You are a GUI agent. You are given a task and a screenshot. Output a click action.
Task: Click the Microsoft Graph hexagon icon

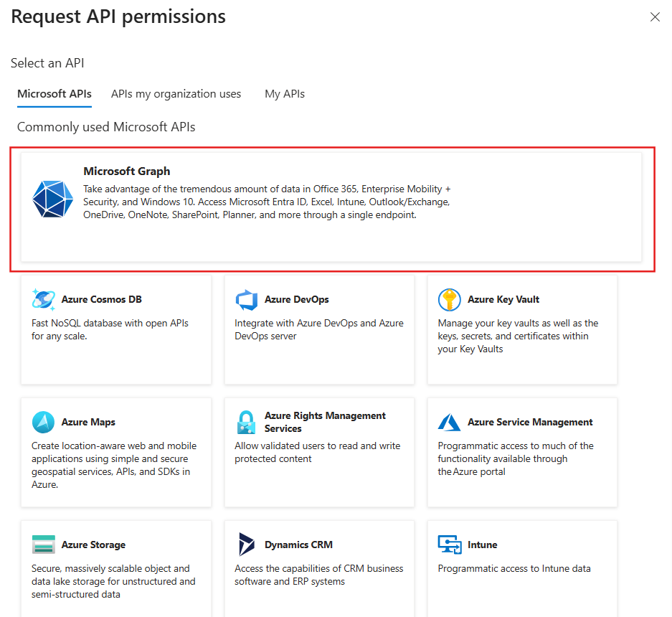tap(52, 199)
